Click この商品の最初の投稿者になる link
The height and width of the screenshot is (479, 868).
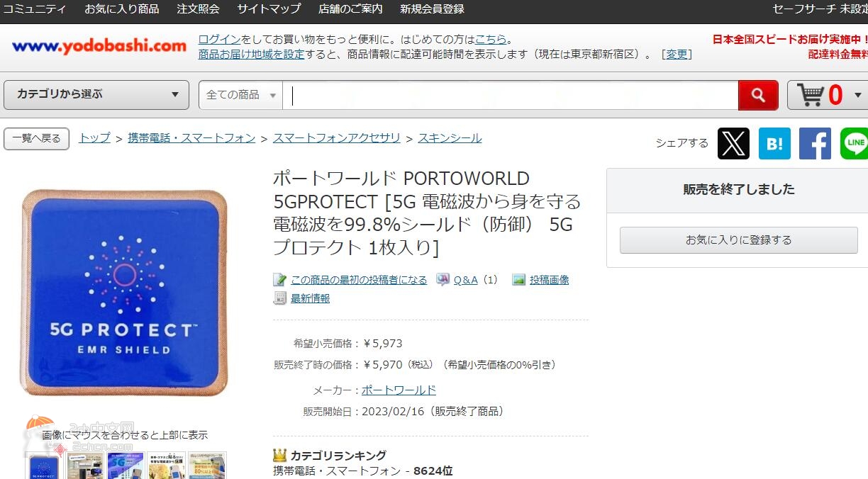pos(359,280)
